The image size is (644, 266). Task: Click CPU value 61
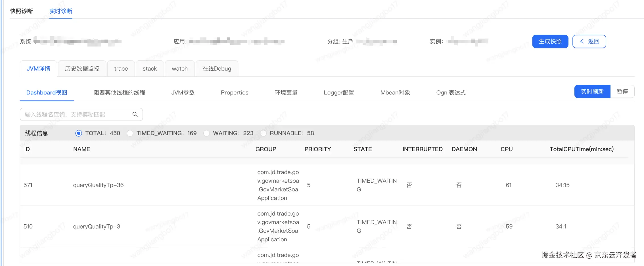click(509, 185)
